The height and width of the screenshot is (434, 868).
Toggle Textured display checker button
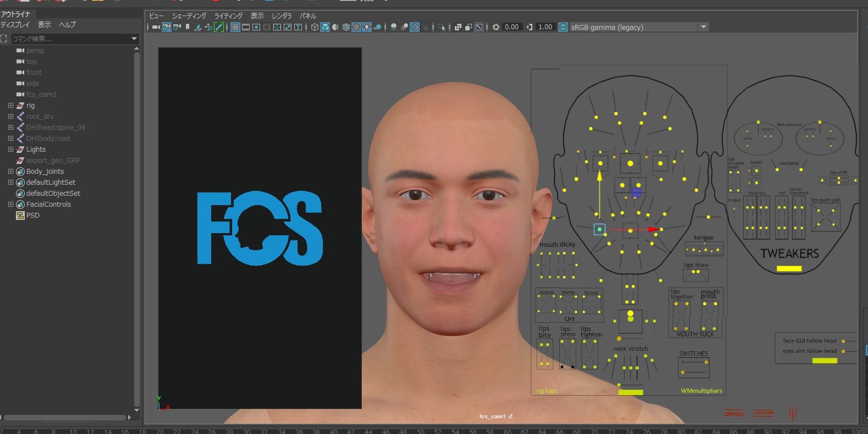(x=357, y=27)
